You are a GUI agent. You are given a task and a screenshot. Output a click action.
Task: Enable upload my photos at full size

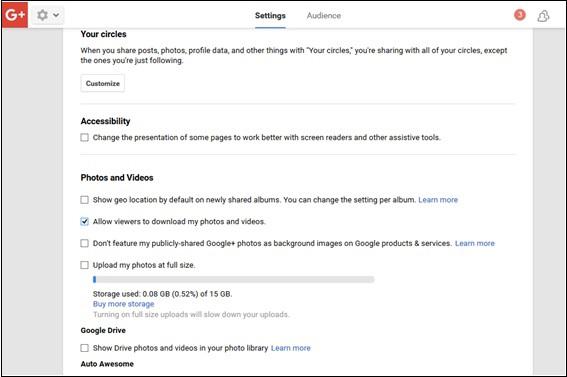pyautogui.click(x=84, y=265)
